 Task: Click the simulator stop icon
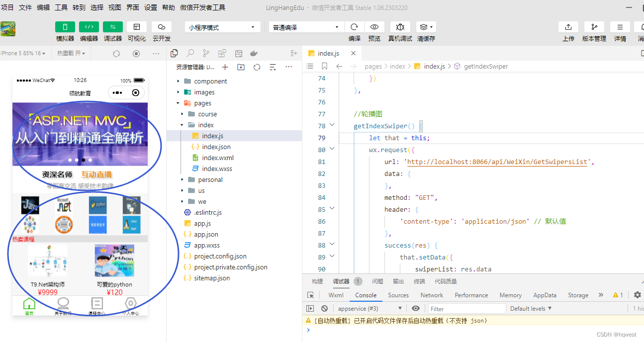136,53
